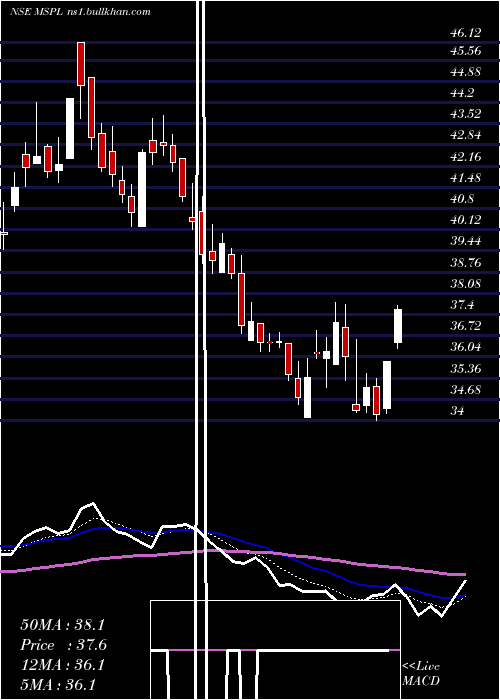500x700 pixels.
Task: Click the '5MA : 36.1' readout
Action: tap(58, 684)
